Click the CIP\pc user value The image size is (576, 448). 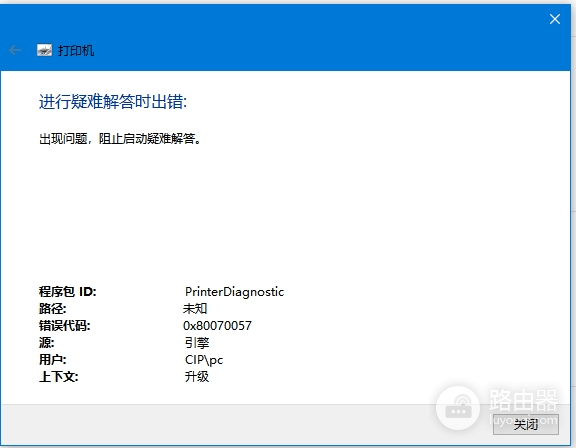tap(204, 360)
